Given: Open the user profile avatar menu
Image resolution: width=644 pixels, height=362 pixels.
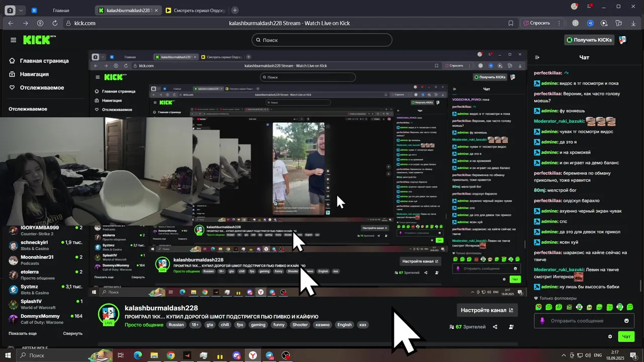Looking at the screenshot, I should [622, 40].
